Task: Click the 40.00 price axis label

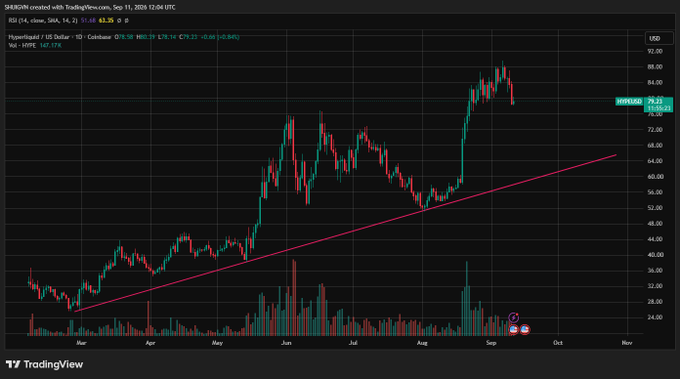Action: 655,255
